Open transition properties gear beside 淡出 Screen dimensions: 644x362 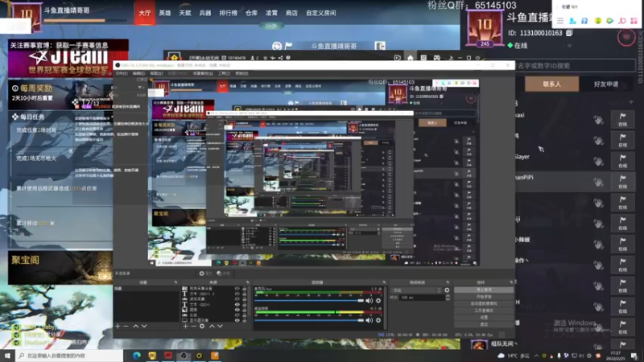click(x=447, y=290)
